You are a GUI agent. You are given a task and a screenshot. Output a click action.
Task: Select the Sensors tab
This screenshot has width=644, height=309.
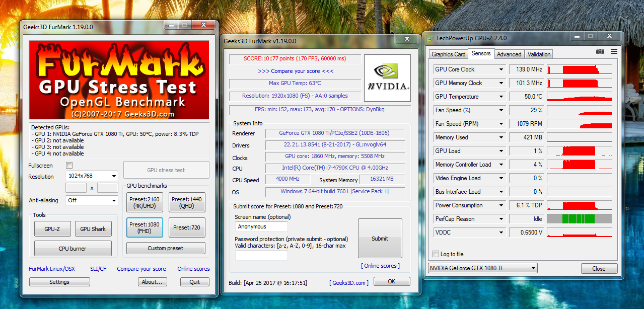[481, 53]
